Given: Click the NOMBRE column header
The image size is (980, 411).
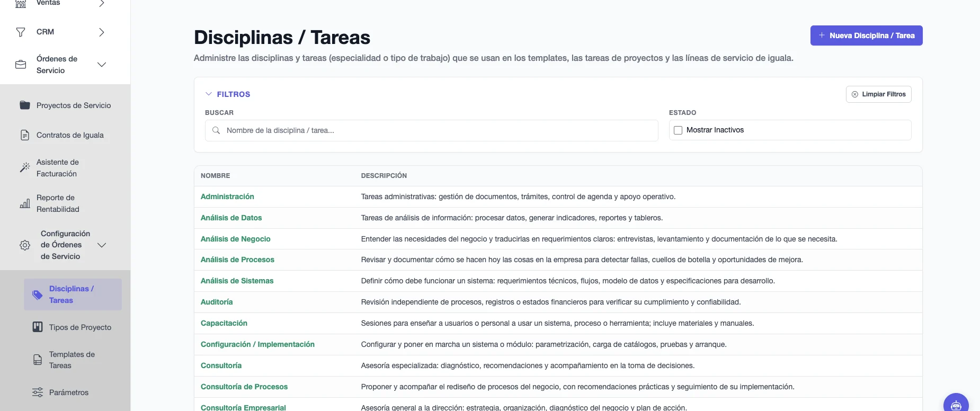Looking at the screenshot, I should [215, 176].
